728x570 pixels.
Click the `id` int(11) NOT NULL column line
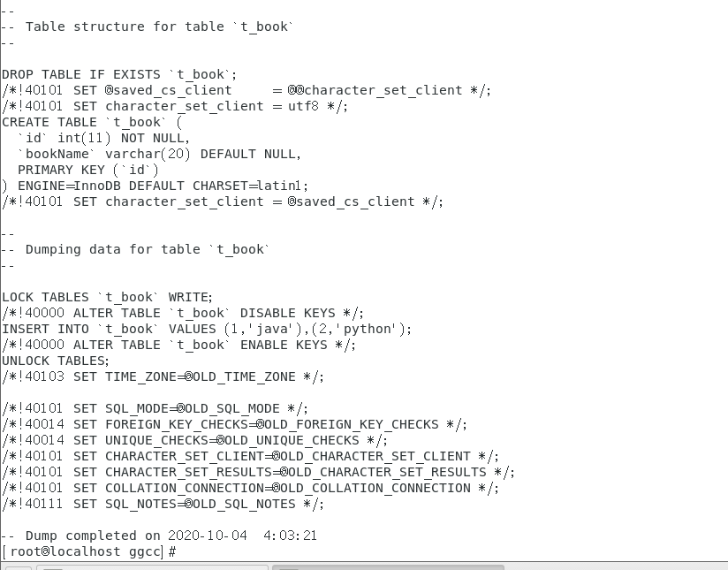[x=103, y=138]
